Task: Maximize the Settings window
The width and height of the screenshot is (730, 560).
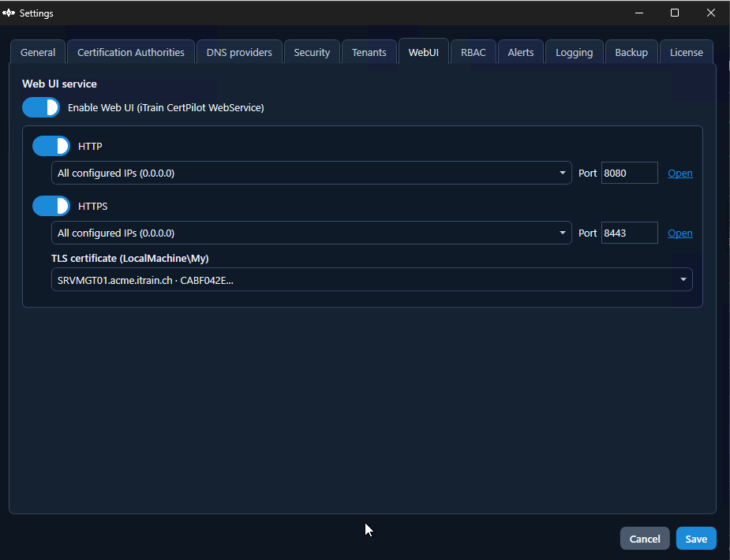Action: [x=675, y=13]
